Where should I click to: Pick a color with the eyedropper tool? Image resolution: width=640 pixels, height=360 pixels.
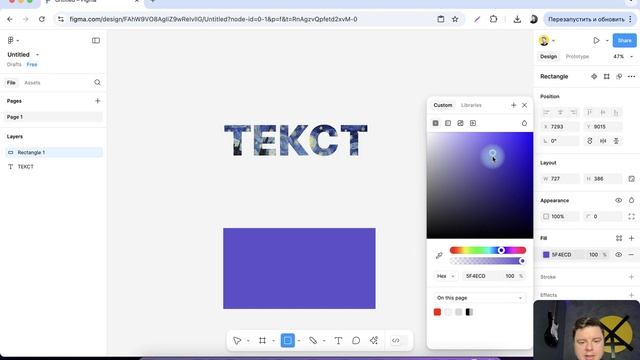[x=439, y=256]
